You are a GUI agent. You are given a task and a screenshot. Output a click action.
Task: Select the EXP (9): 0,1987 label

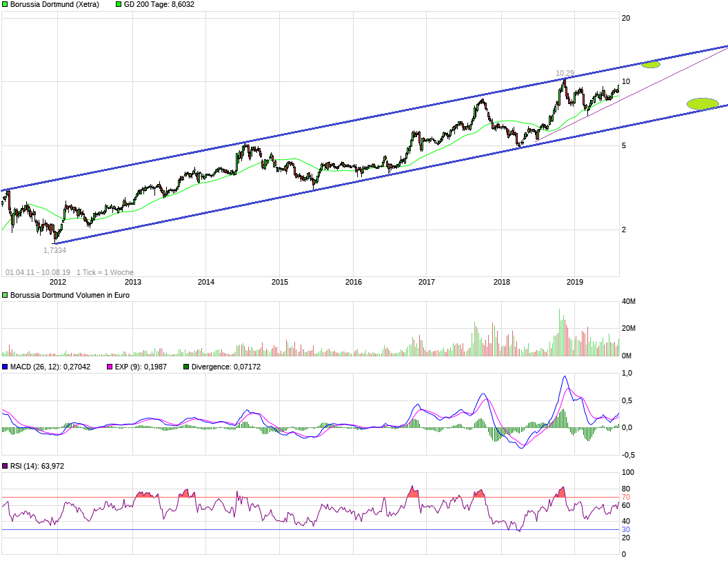(x=141, y=367)
